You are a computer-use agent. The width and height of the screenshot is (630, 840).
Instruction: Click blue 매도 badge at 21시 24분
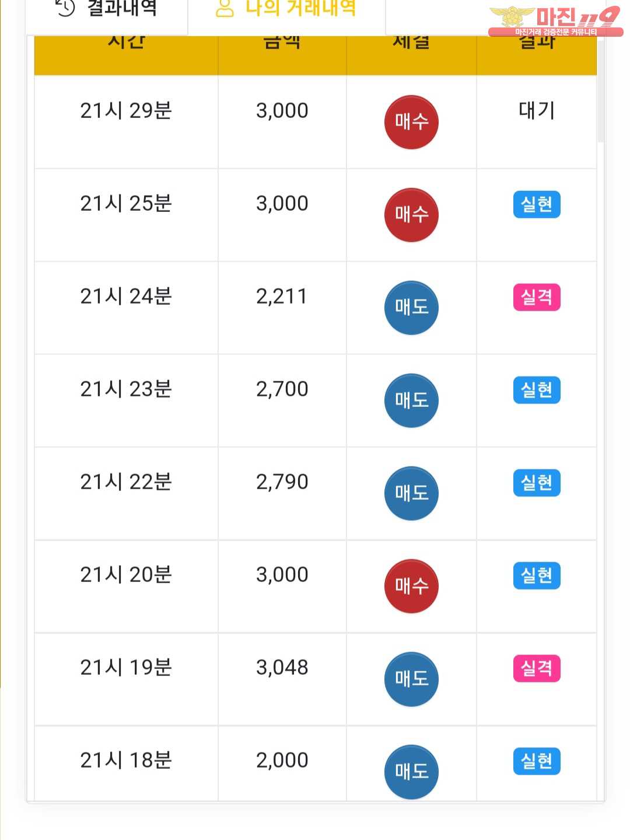pos(411,308)
